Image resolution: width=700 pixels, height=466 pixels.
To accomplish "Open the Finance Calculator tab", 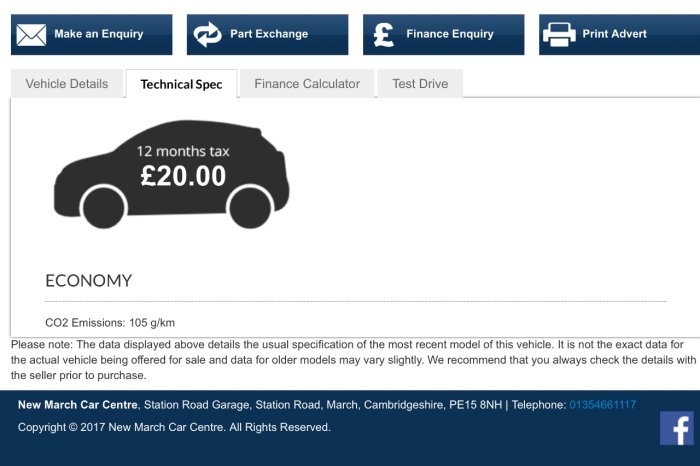I will tap(307, 83).
